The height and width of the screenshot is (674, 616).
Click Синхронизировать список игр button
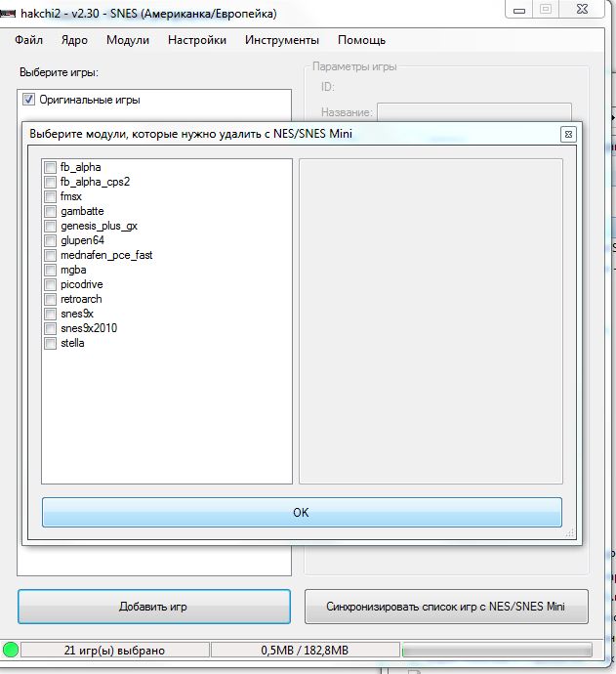(x=446, y=606)
